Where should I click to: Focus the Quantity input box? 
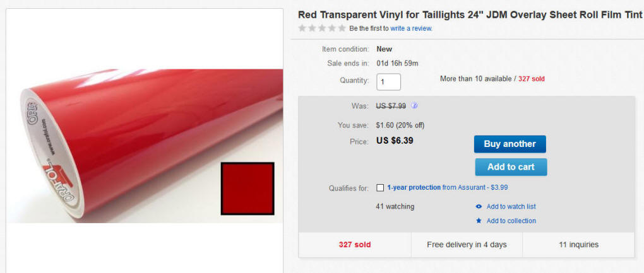point(388,81)
